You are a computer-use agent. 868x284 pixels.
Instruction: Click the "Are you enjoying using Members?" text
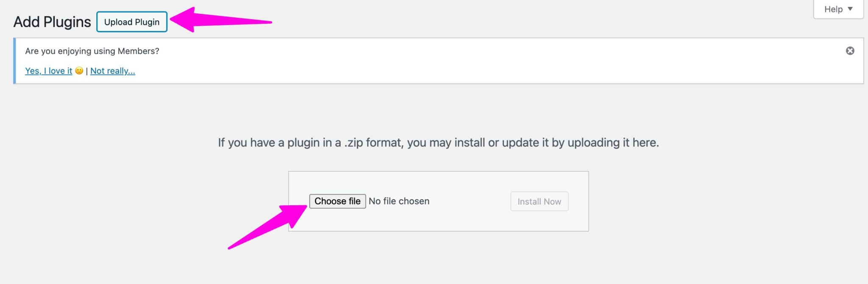[92, 51]
